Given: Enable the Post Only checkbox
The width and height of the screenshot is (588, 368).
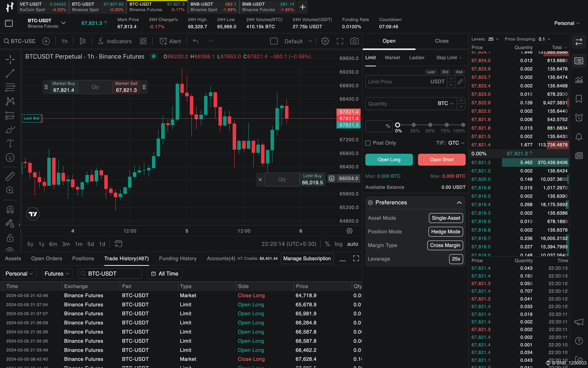Looking at the screenshot, I should click(x=368, y=143).
